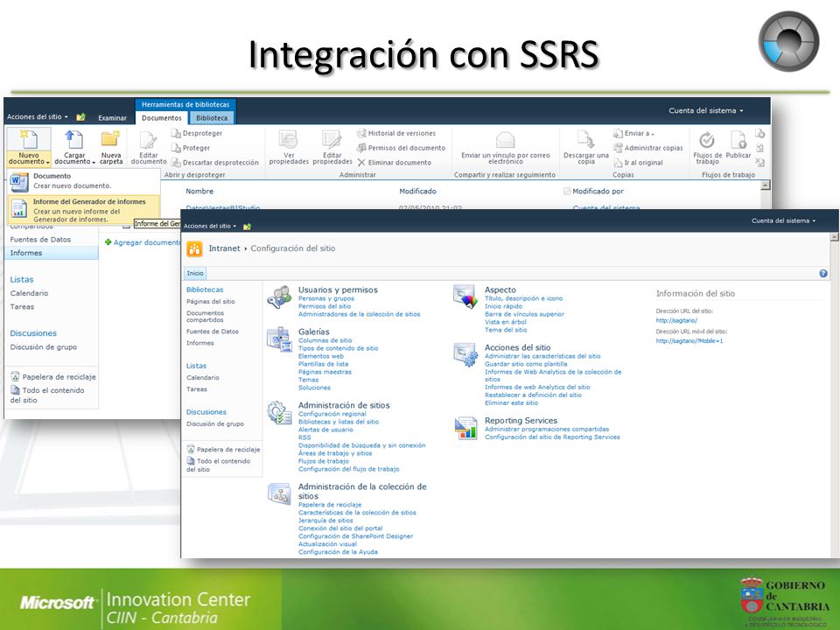Click the Usuarios y permisos icon
This screenshot has width=840, height=630.
[x=279, y=297]
